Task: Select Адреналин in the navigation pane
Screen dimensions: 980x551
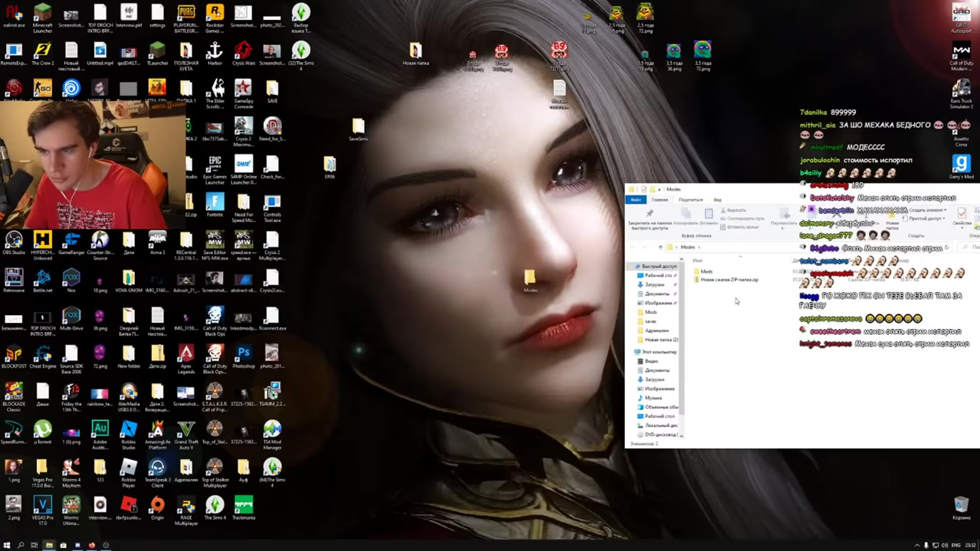Action: point(657,331)
